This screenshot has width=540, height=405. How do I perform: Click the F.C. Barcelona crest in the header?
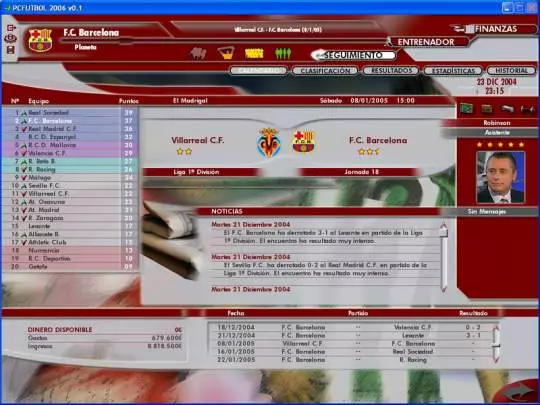pyautogui.click(x=40, y=40)
